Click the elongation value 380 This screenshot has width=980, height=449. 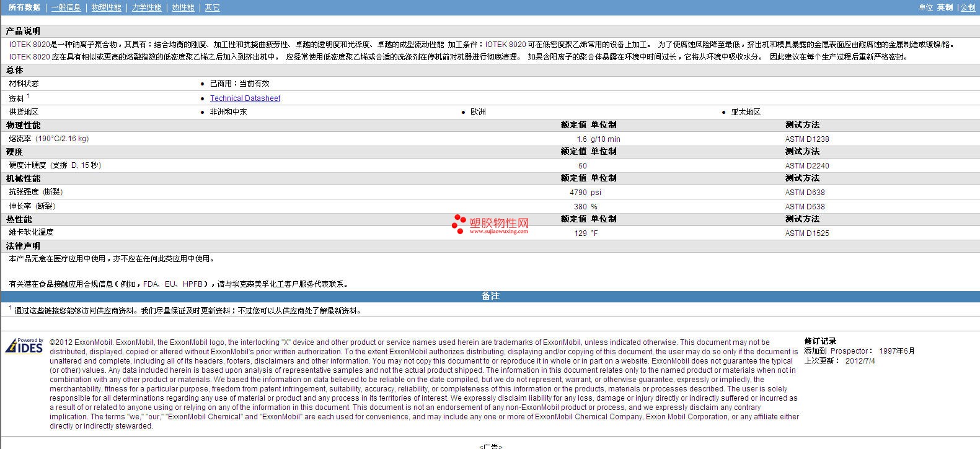(580, 207)
